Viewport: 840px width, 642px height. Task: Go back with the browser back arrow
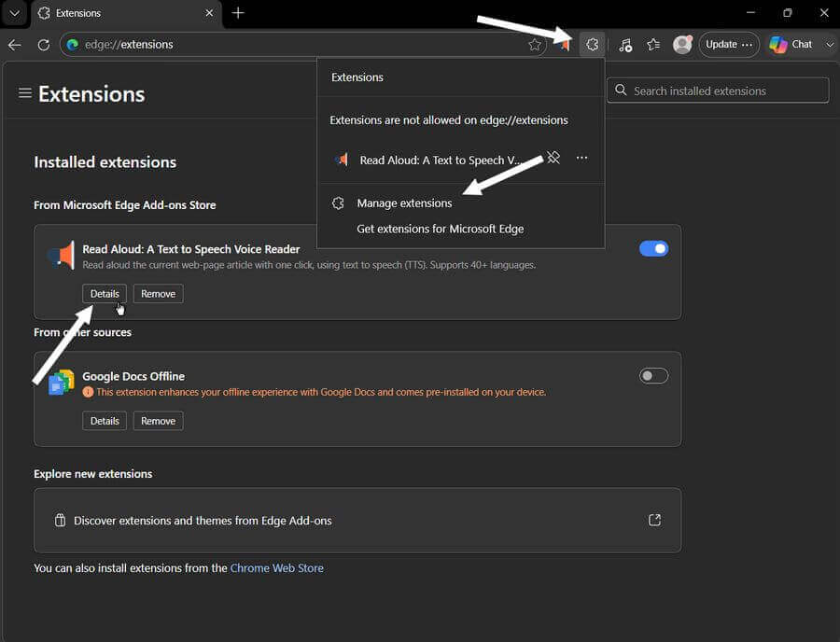coord(14,45)
